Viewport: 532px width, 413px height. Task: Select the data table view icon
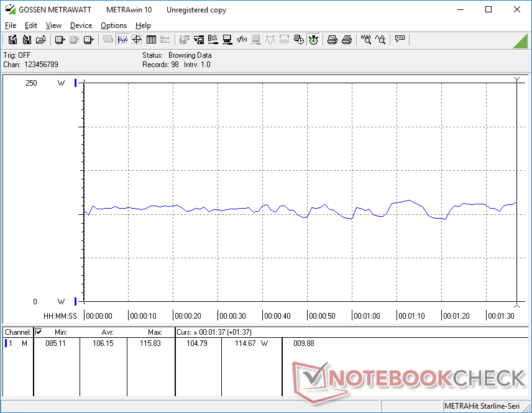(x=151, y=40)
